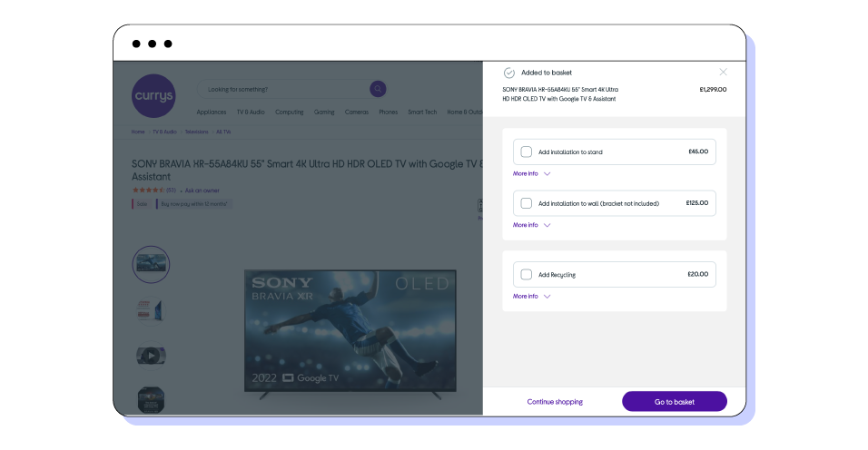Select the second product thumbnail
Viewport: 868px width, 450px height.
[151, 309]
